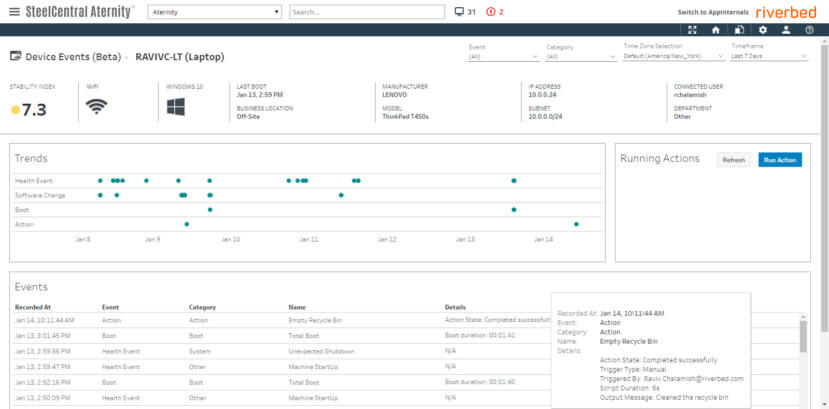Viewport: 829px width, 409px height.
Task: Click the Off-Site business location value
Action: pos(248,116)
